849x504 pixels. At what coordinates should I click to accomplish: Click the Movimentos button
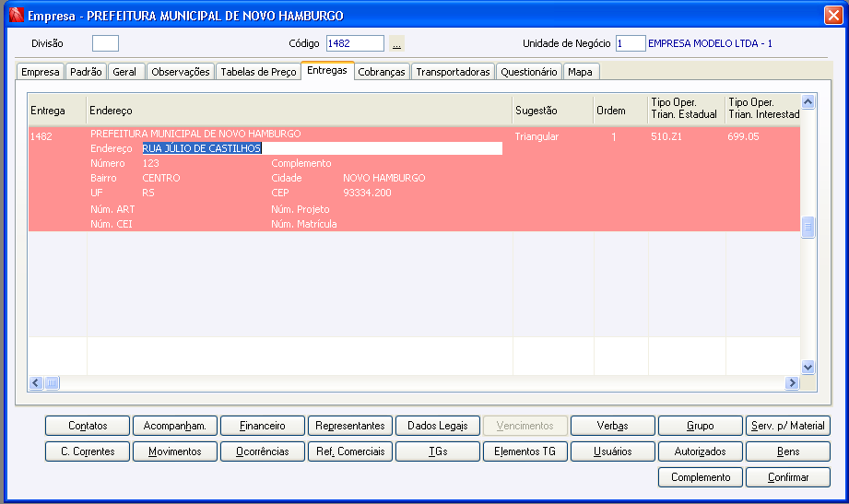(x=175, y=451)
